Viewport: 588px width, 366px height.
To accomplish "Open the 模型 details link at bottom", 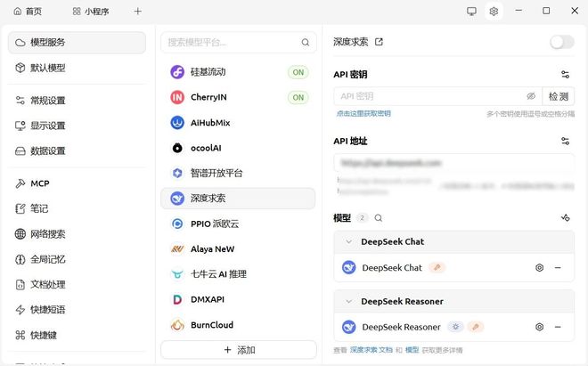I will [412, 350].
